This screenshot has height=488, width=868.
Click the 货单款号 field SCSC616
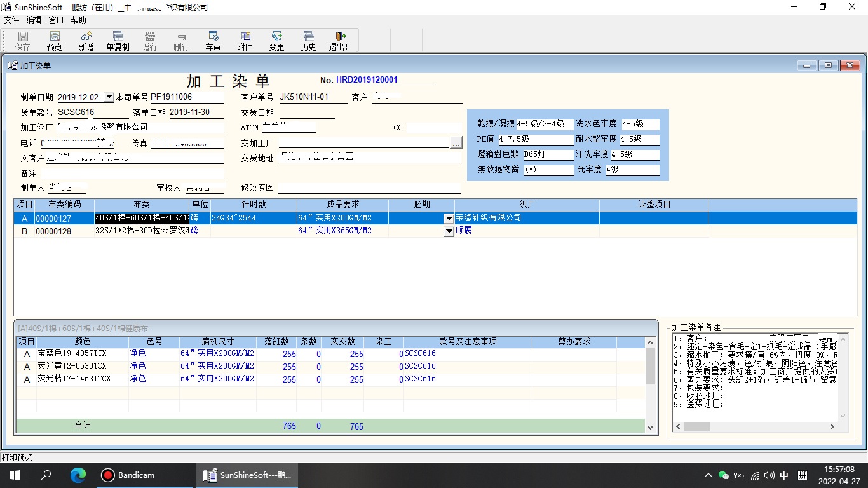93,112
